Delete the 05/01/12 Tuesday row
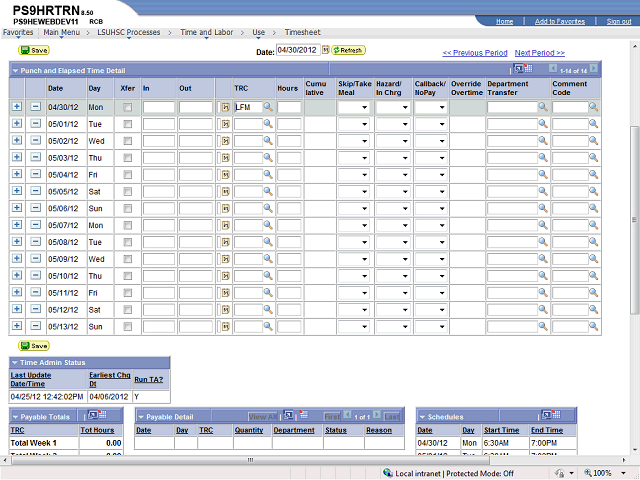This screenshot has height=480, width=640. [x=35, y=124]
